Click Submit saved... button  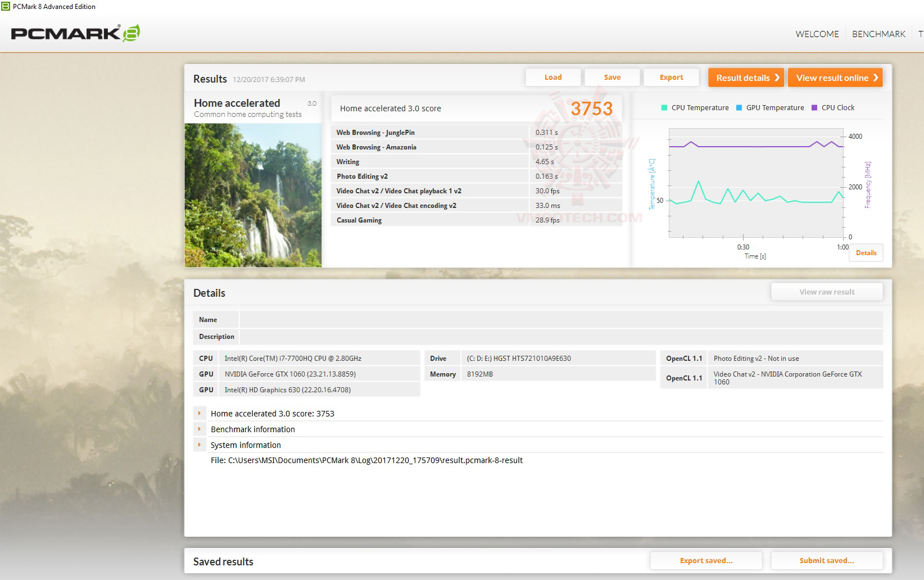[827, 560]
